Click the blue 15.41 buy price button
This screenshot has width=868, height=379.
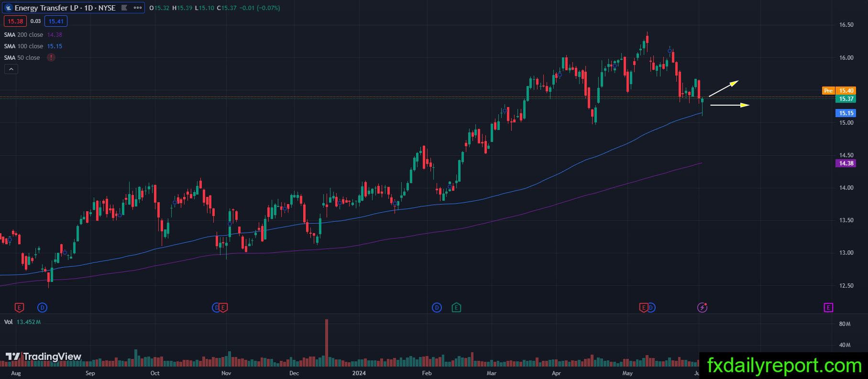(x=56, y=21)
